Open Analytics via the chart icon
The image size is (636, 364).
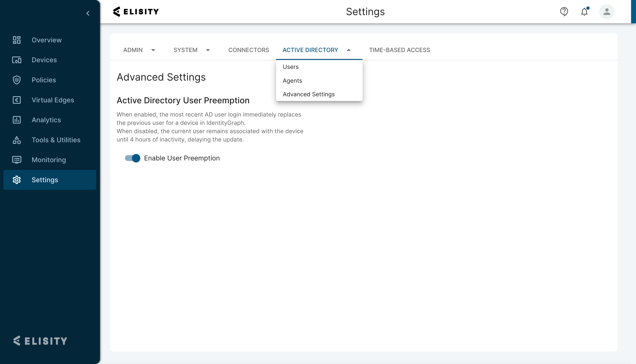17,120
